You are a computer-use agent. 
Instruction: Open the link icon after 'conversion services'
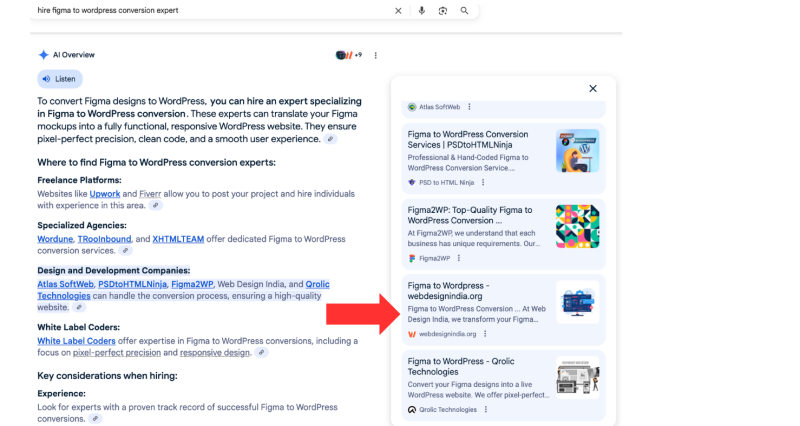coord(125,251)
